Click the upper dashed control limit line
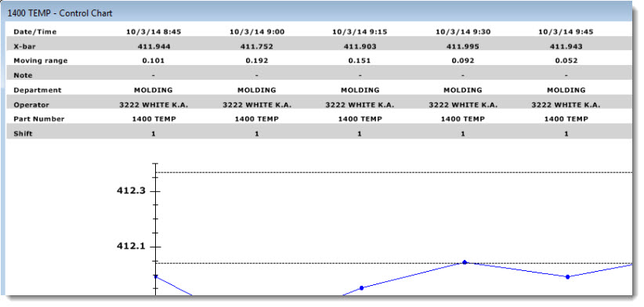Viewport: 644px width, 307px height. click(394, 172)
